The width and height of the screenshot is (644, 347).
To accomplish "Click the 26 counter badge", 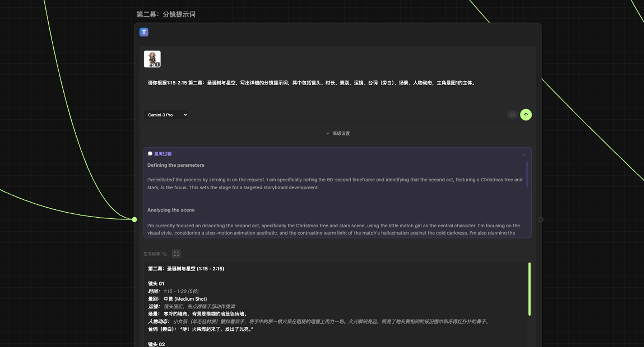I will (x=512, y=115).
